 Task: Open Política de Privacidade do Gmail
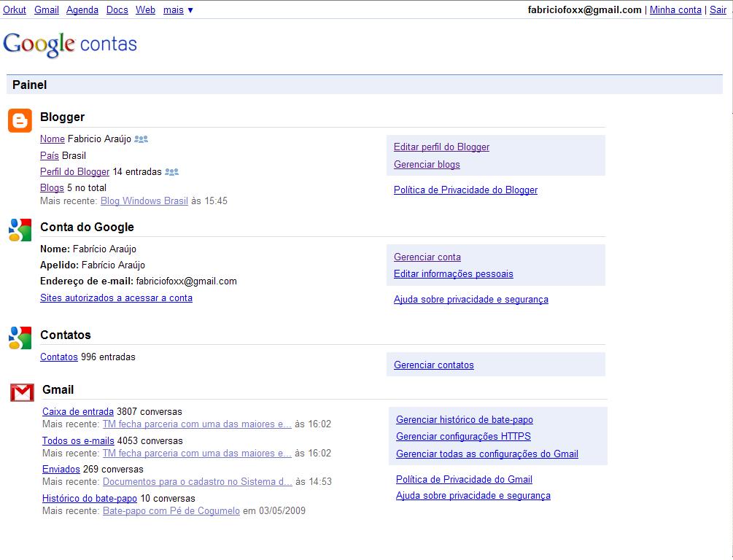(x=464, y=480)
